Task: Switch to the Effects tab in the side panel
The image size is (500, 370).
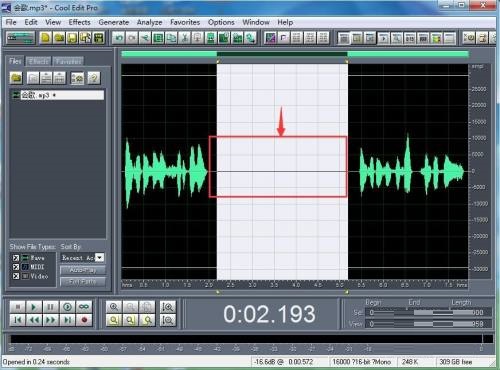Action: pos(39,61)
